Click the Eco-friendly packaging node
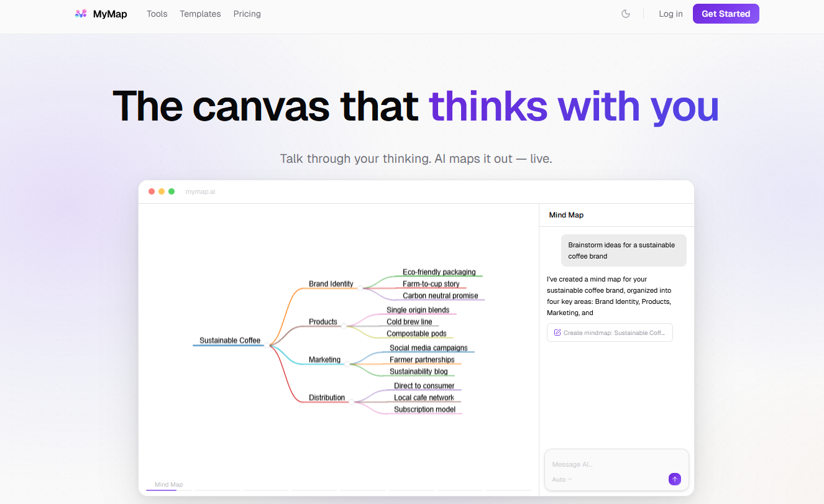 click(439, 272)
